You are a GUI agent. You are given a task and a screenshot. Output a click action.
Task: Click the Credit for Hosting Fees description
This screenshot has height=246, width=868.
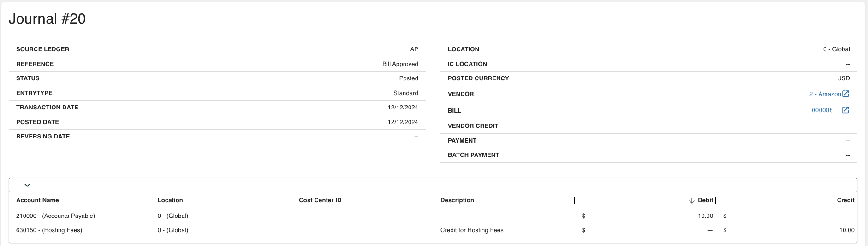pos(472,230)
